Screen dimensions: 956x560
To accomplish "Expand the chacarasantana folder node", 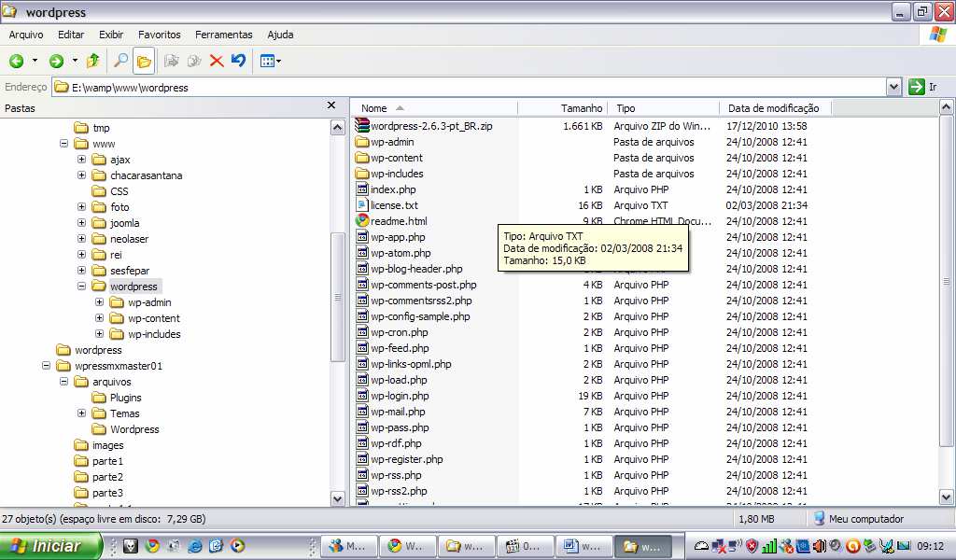I will pyautogui.click(x=82, y=175).
